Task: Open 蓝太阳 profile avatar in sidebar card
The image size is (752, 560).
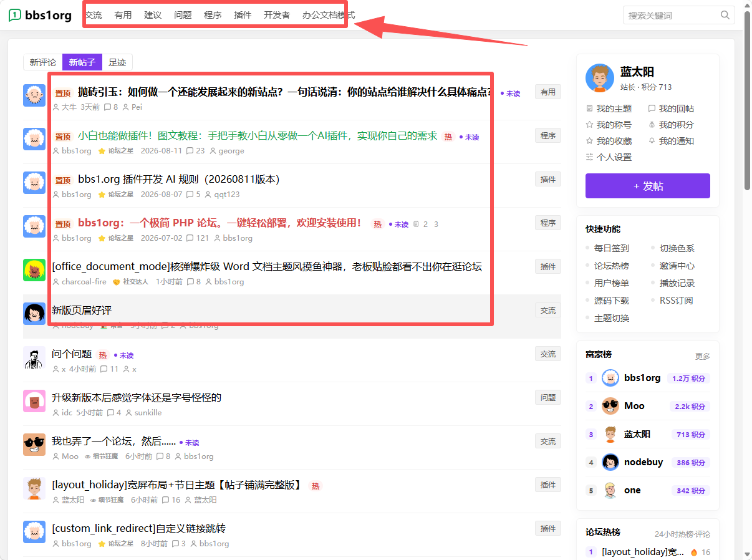Action: pos(600,78)
